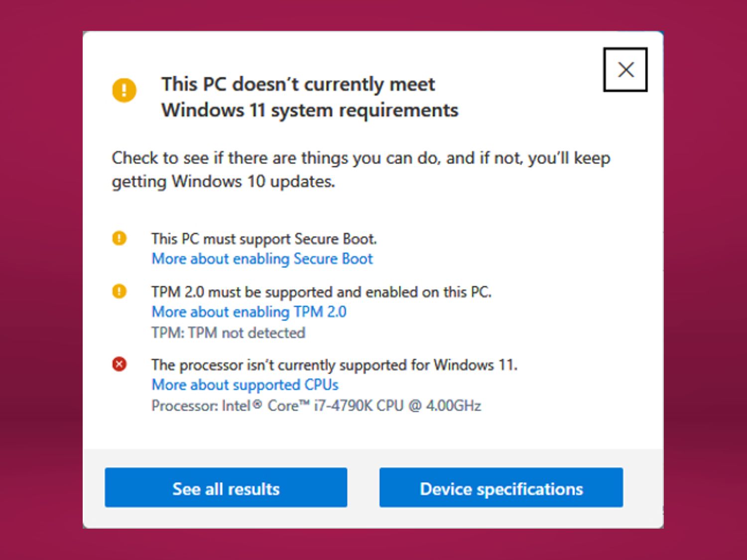Click the dialog title about Windows 11 requirements

[x=309, y=97]
